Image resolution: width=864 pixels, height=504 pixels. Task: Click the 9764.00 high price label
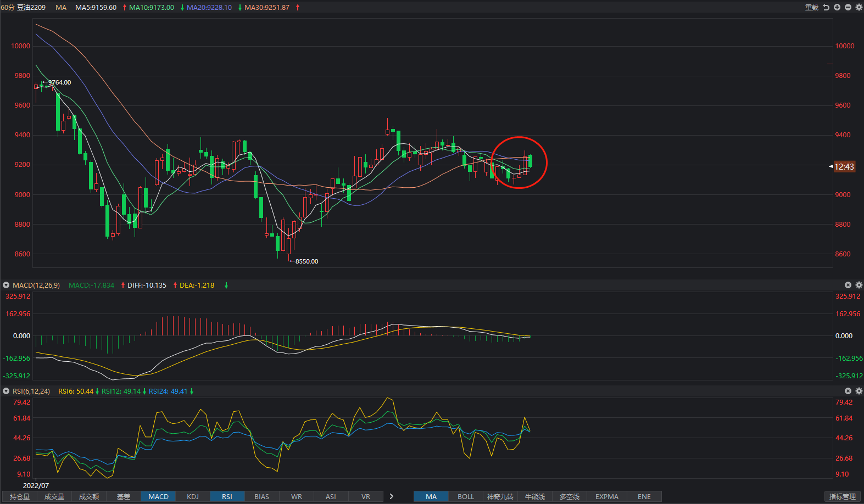[59, 82]
